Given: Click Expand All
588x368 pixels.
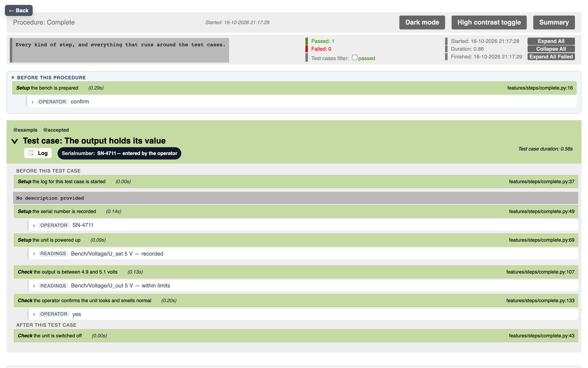Looking at the screenshot, I should tap(551, 41).
